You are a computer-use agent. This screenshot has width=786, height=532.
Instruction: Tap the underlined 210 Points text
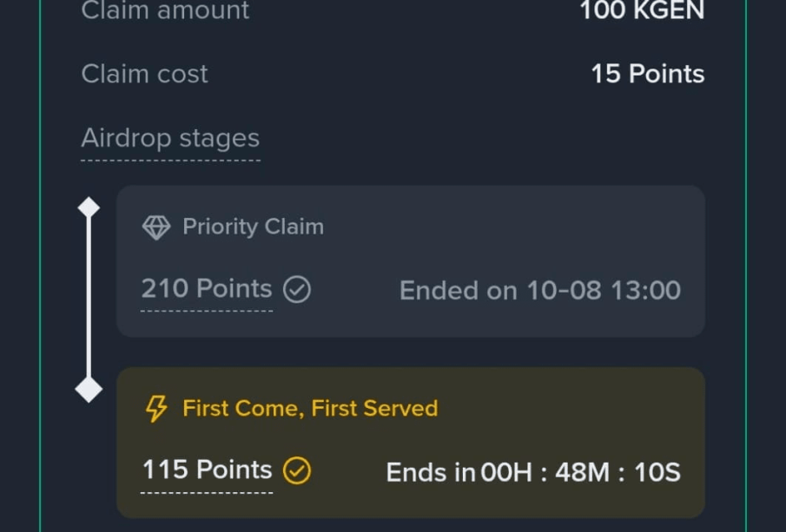tap(207, 289)
